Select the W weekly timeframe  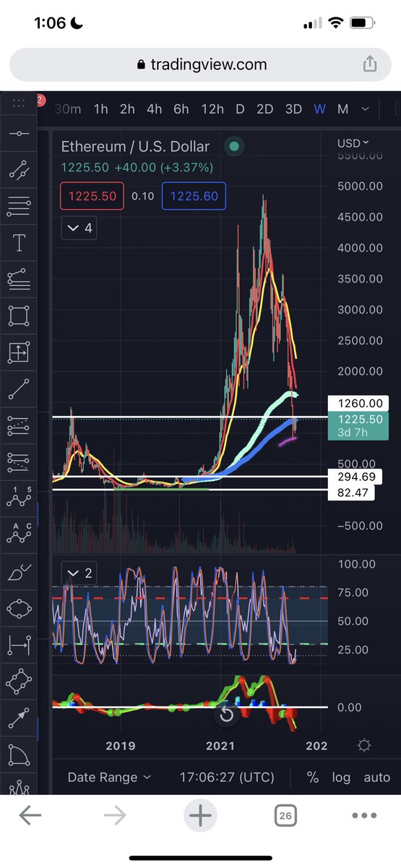pyautogui.click(x=319, y=109)
